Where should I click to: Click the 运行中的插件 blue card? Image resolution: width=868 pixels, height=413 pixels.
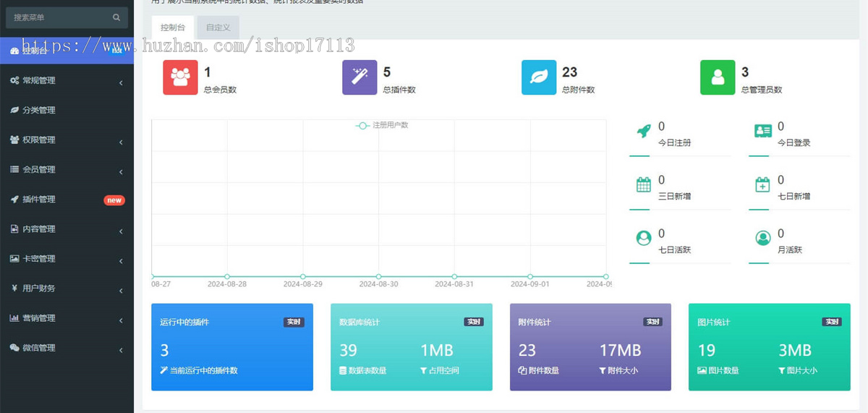pyautogui.click(x=231, y=347)
